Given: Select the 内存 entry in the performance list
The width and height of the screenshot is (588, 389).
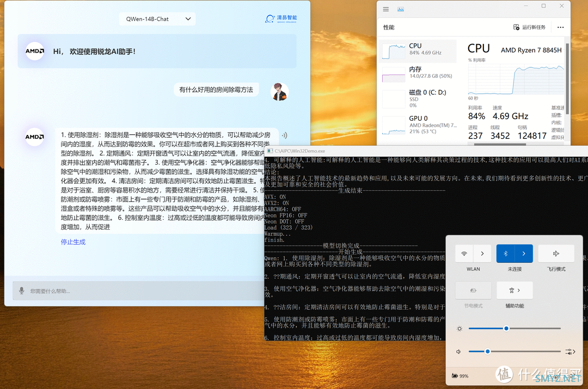Looking at the screenshot, I should pyautogui.click(x=418, y=73).
